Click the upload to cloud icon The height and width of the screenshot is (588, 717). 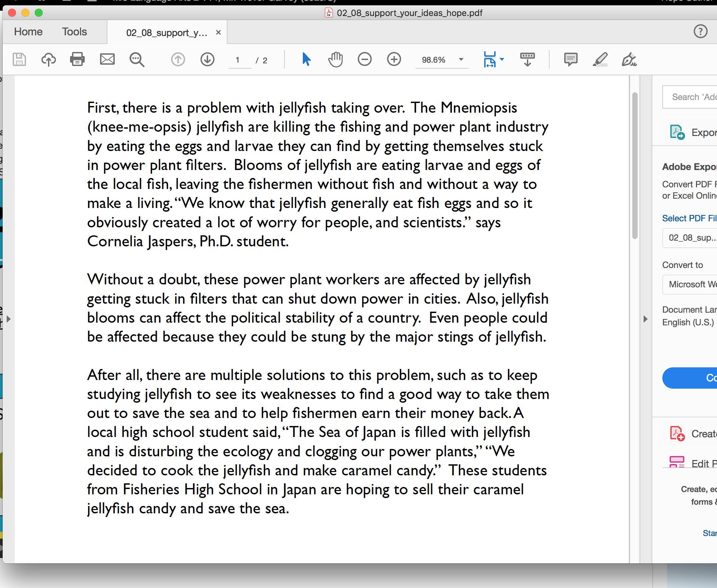pos(48,60)
